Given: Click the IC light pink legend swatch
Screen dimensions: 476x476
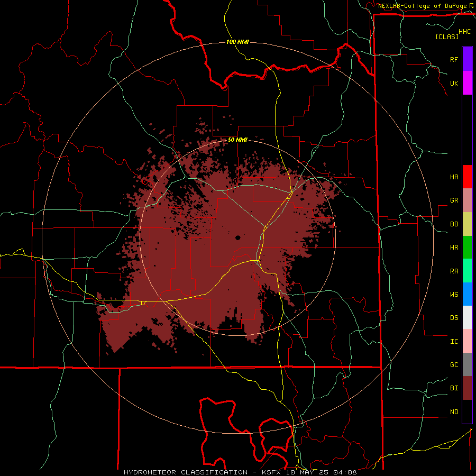Looking at the screenshot, I should [x=467, y=341].
